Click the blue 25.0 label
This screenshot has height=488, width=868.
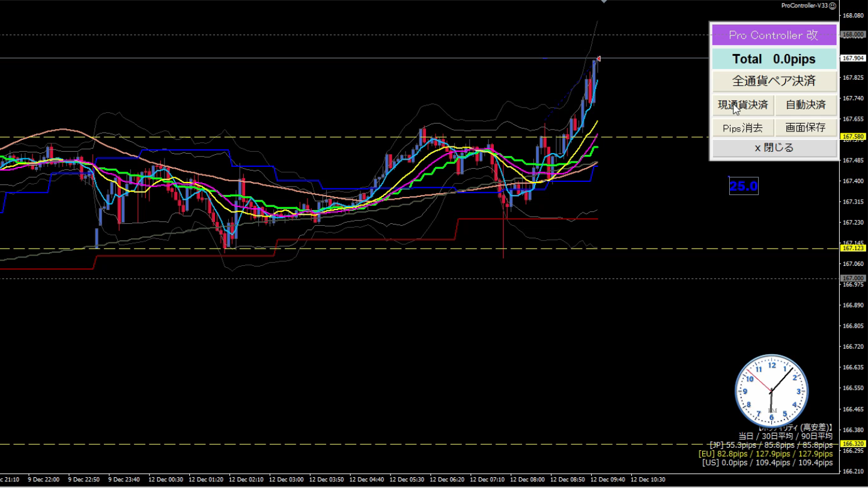[744, 186]
